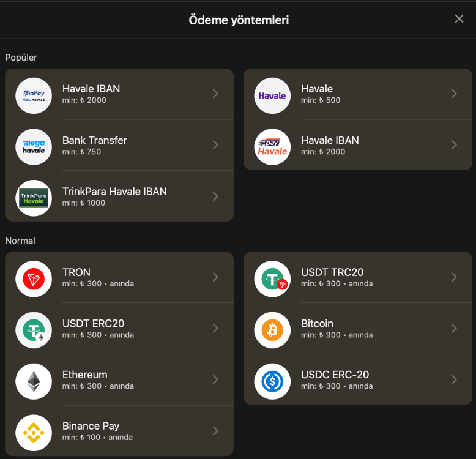Choose the Bitcoin label
The height and width of the screenshot is (459, 476).
tap(317, 324)
